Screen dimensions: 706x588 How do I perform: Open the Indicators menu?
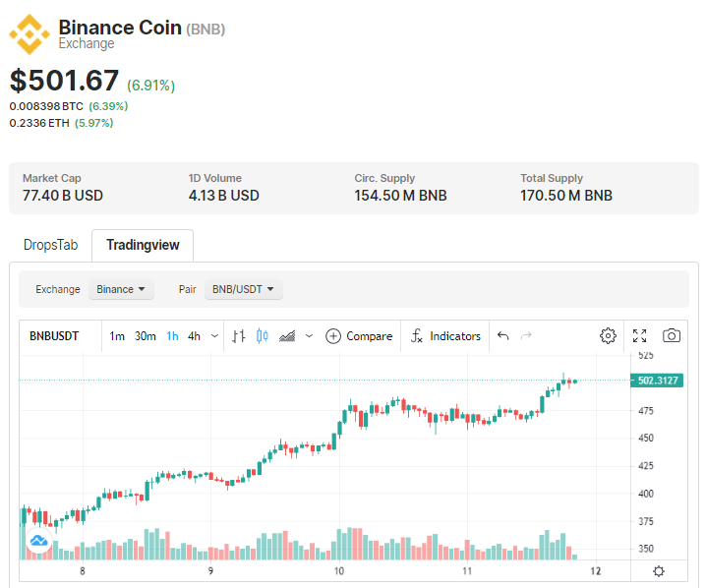445,336
